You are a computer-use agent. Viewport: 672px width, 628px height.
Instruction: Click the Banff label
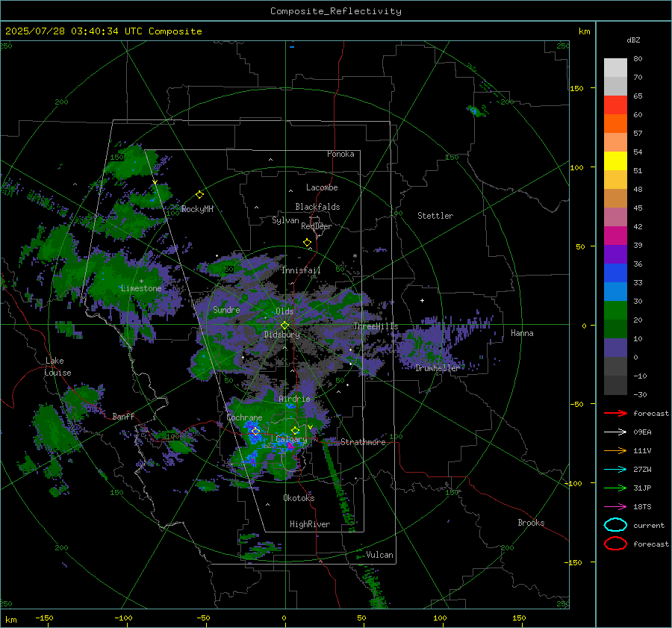123,417
